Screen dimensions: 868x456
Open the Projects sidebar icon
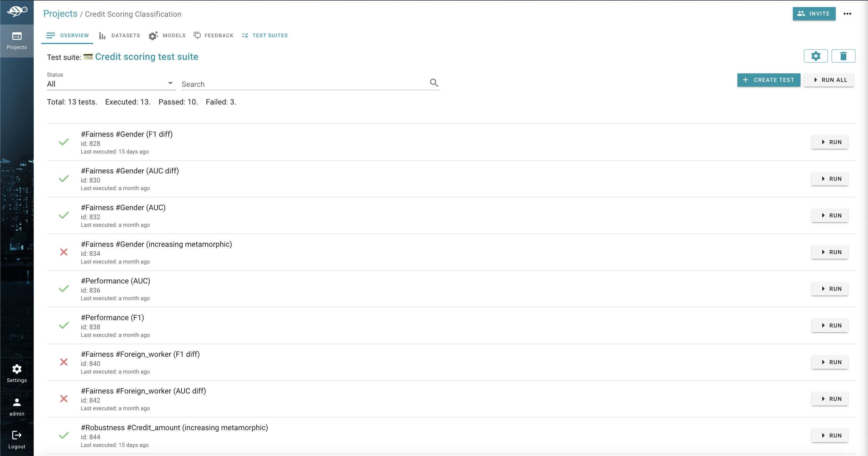pos(17,40)
